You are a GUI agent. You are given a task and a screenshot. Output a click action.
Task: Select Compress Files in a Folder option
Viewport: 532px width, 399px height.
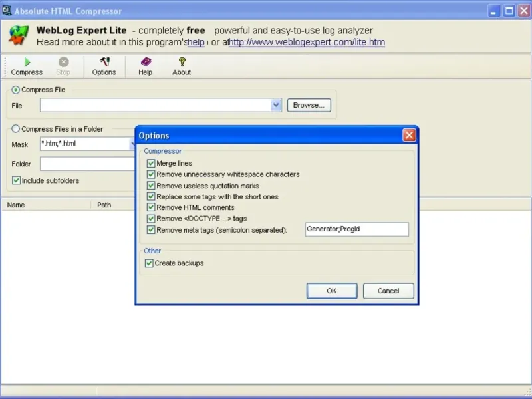pos(15,129)
